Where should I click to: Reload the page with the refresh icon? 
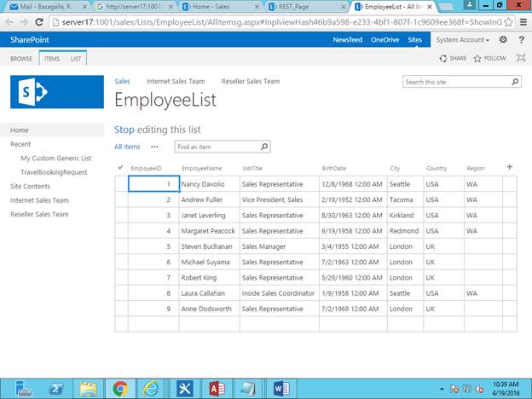tap(39, 22)
